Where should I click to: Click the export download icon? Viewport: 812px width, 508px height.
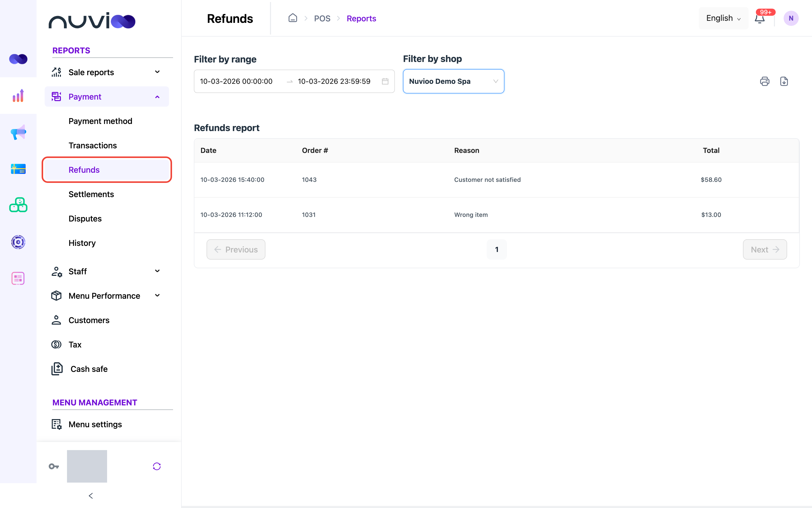point(784,81)
